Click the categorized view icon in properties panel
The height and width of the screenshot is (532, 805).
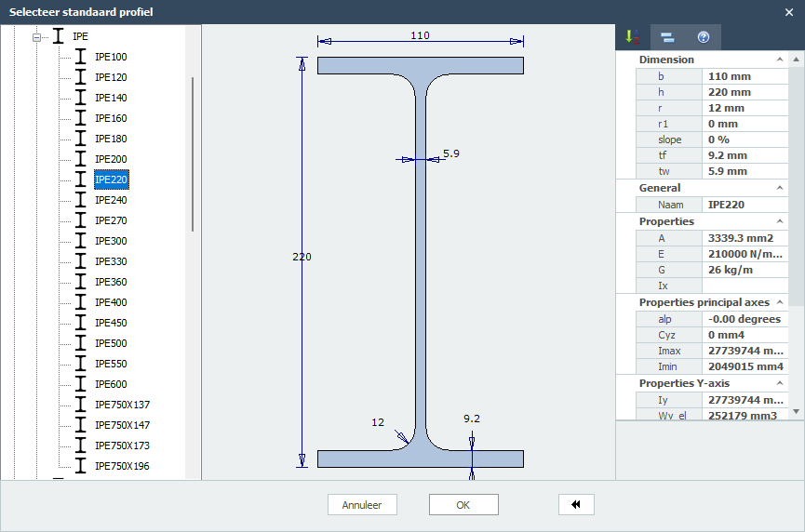point(667,37)
